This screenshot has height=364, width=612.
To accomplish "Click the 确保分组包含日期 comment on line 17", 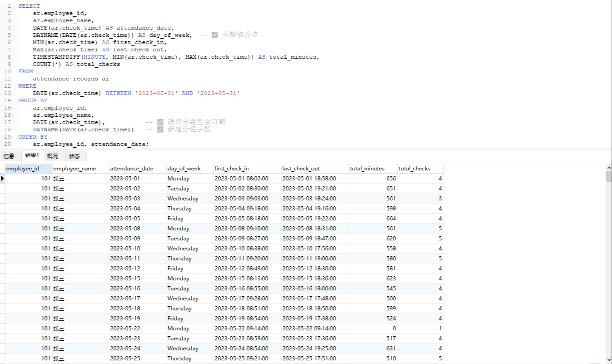I will (196, 122).
